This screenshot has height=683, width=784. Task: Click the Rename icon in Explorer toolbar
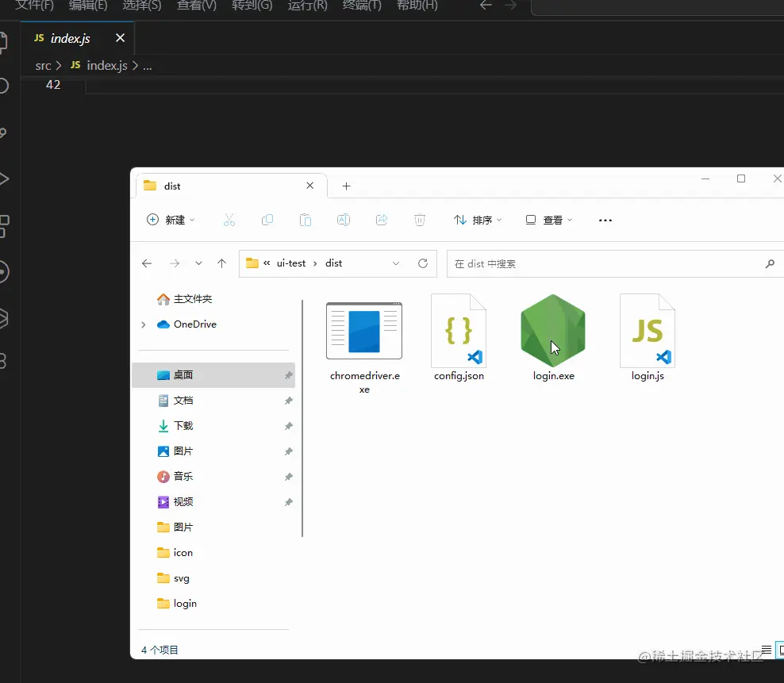pyautogui.click(x=344, y=220)
